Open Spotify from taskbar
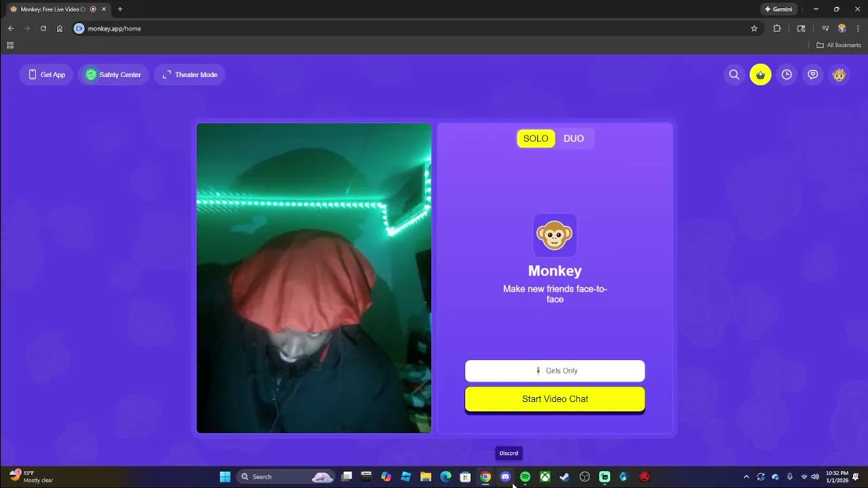This screenshot has height=488, width=868. 525,476
